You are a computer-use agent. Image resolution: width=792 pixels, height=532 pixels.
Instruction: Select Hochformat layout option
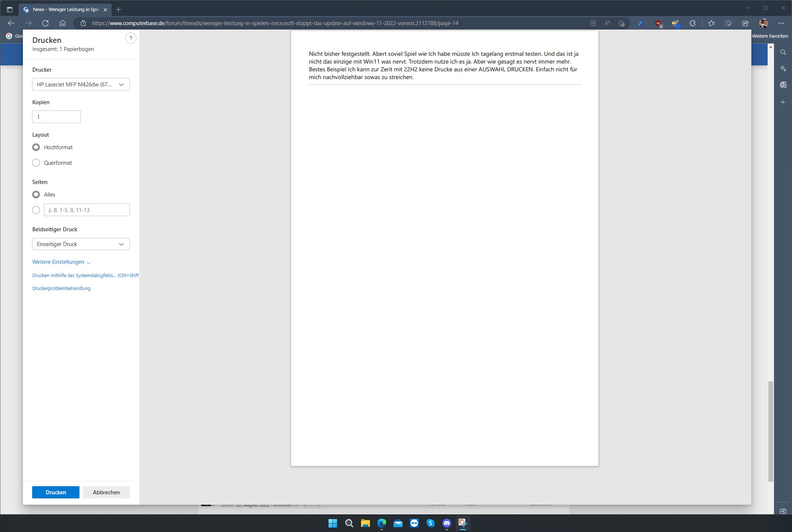click(x=36, y=147)
